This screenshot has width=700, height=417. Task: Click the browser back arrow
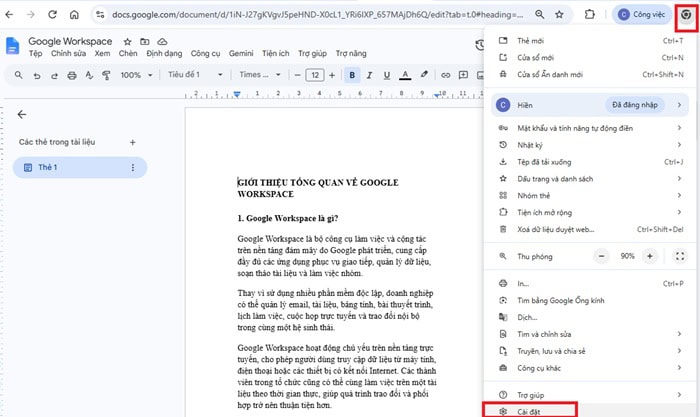(9, 15)
